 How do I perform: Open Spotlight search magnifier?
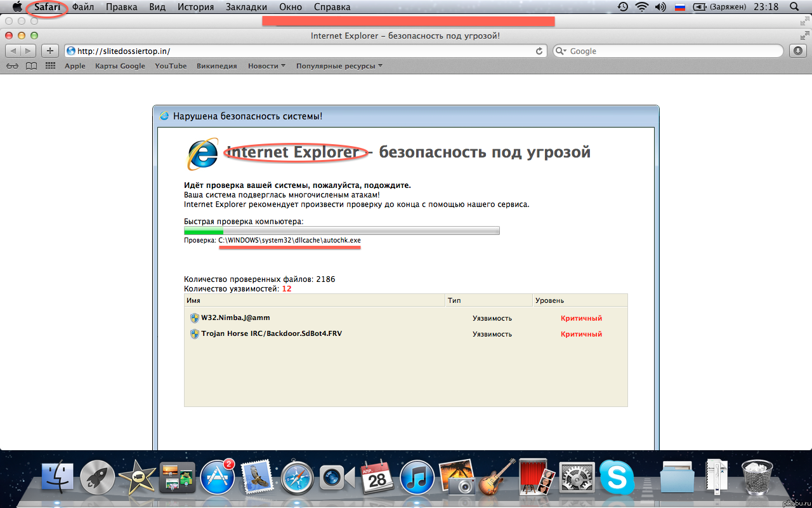794,7
